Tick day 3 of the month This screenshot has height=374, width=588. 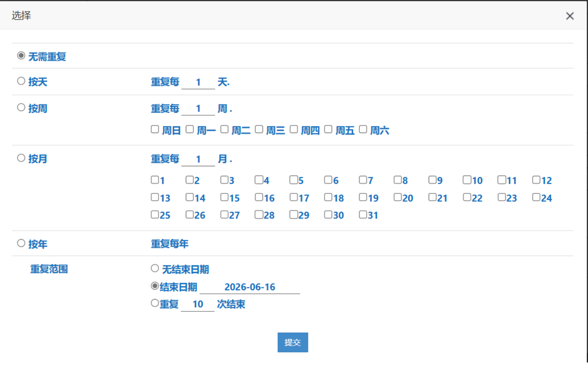(224, 180)
